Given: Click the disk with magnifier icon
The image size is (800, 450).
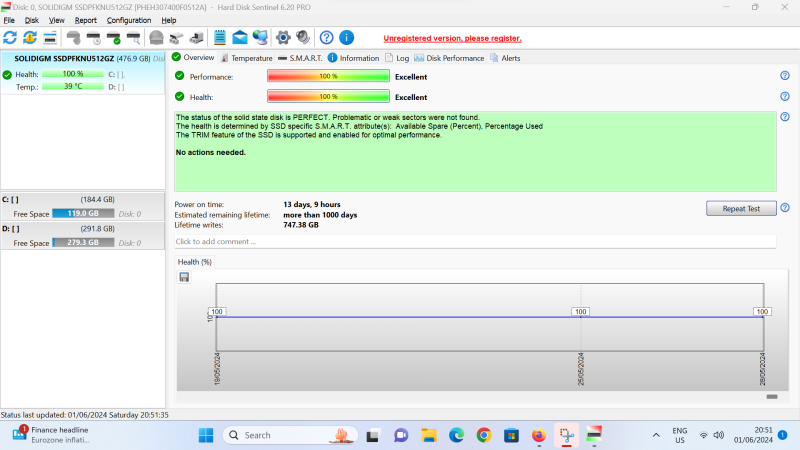Looking at the screenshot, I should pyautogui.click(x=134, y=37).
